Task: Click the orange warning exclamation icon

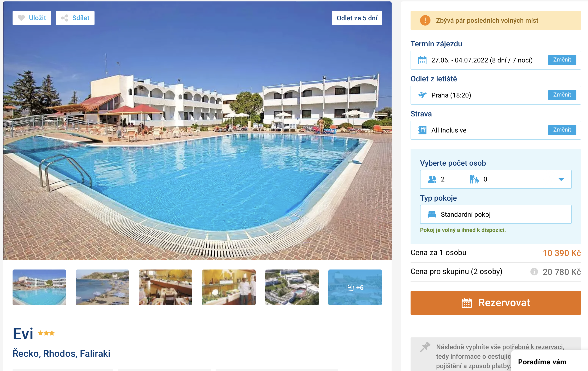Action: tap(425, 20)
